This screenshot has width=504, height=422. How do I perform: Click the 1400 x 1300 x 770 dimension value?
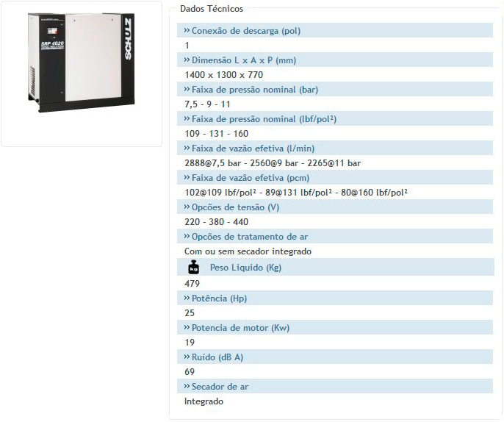coord(224,74)
